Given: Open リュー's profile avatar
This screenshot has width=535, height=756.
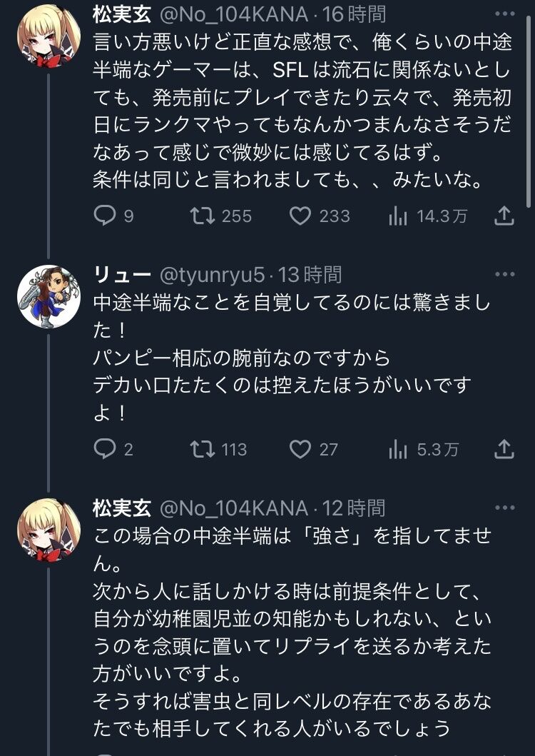Looking at the screenshot, I should 49,296.
